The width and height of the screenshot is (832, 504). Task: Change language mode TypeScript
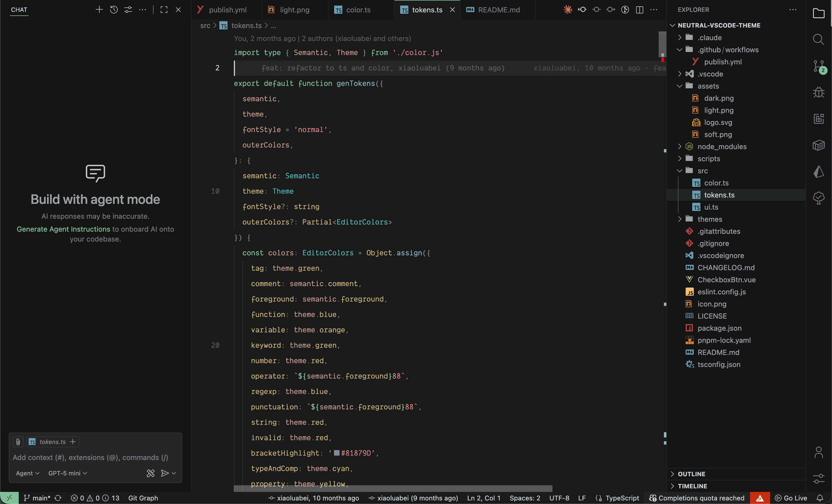point(622,498)
